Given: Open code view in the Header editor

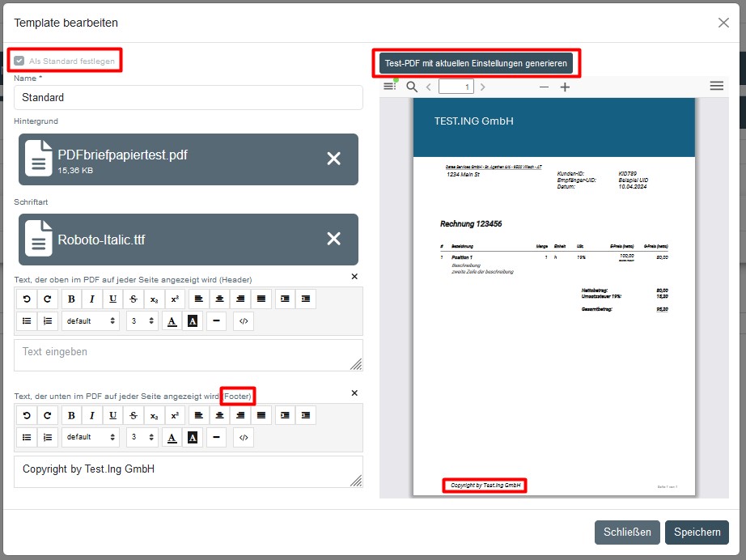Looking at the screenshot, I should tap(243, 321).
